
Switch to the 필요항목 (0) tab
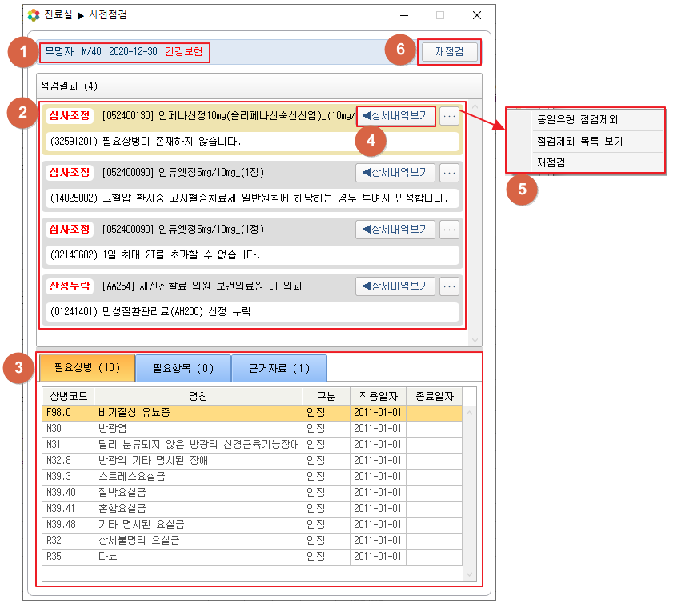click(x=182, y=368)
